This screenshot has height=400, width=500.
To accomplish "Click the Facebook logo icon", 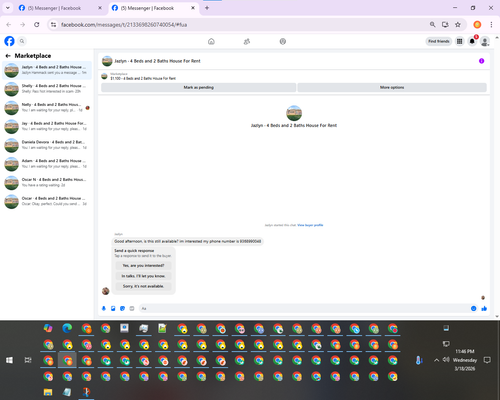I will pos(9,41).
